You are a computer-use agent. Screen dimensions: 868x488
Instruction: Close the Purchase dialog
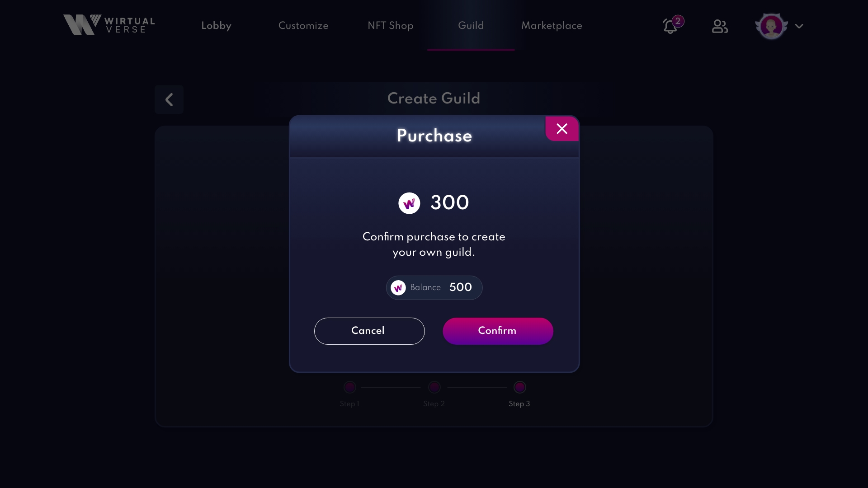coord(562,129)
